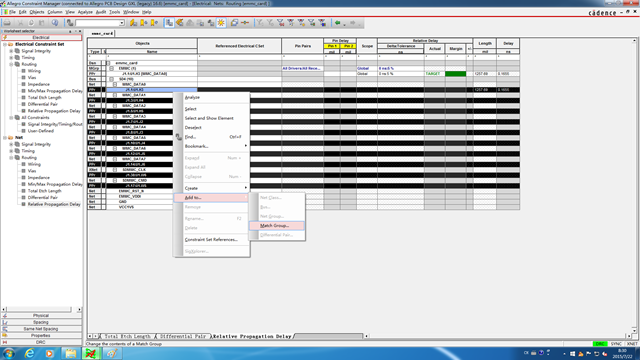The image size is (640, 360).
Task: Click the Allegro app icon in the taskbar
Action: pos(91,353)
